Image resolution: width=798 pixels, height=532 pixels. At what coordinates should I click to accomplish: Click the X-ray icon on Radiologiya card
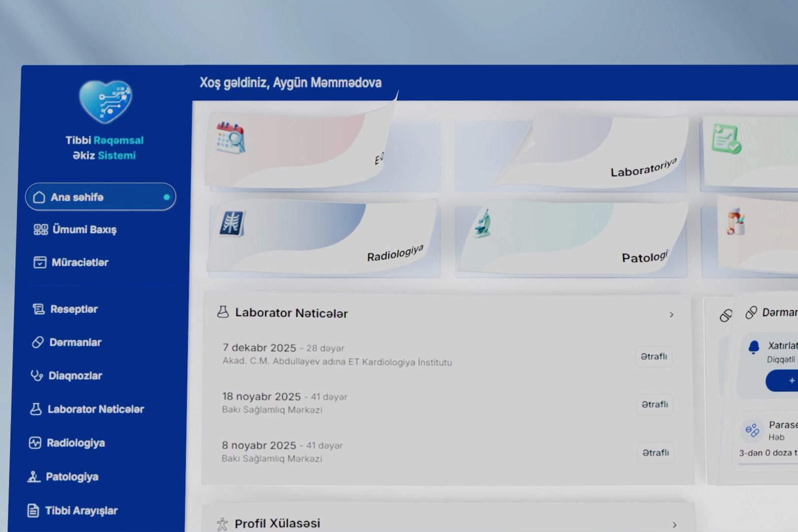233,223
